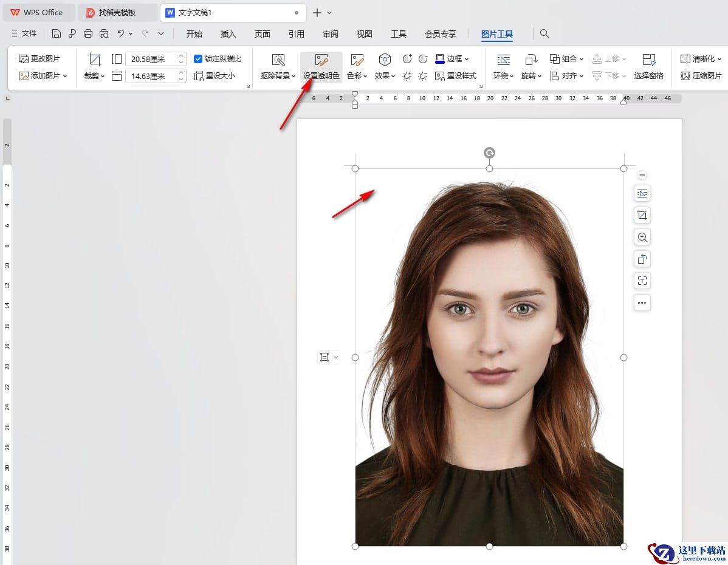The image size is (728, 565).
Task: Toggle the 锁定纵横比 lock aspect ratio checkbox
Action: click(197, 59)
